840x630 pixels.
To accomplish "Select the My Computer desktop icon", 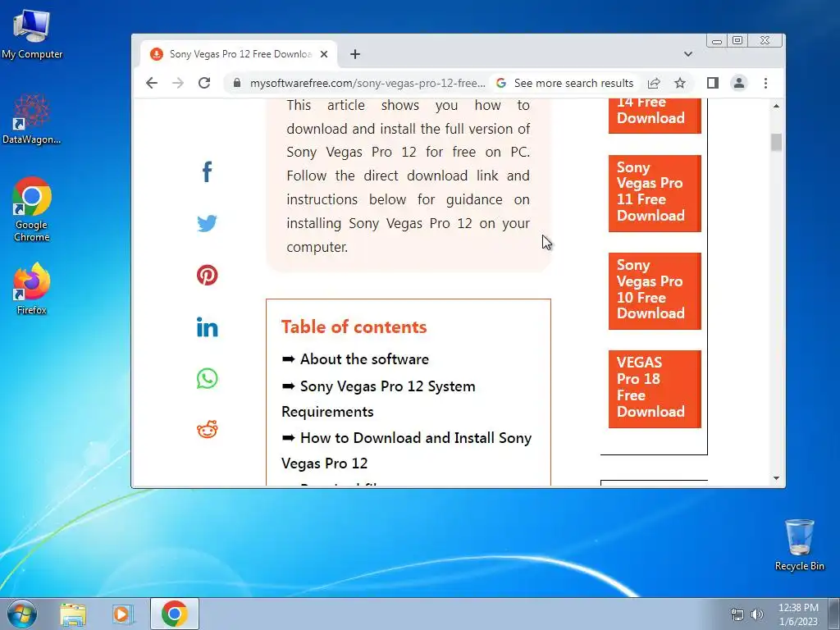I will point(32,34).
